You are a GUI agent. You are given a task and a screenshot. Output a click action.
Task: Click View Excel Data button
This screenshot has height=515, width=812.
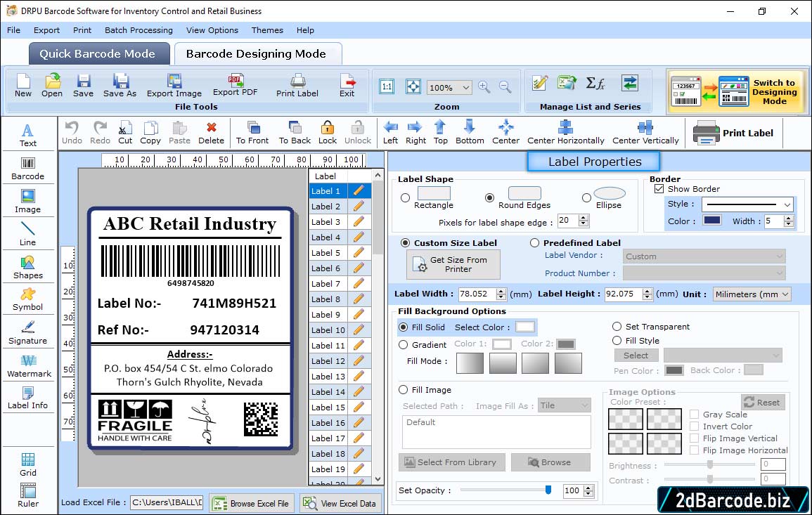point(340,503)
